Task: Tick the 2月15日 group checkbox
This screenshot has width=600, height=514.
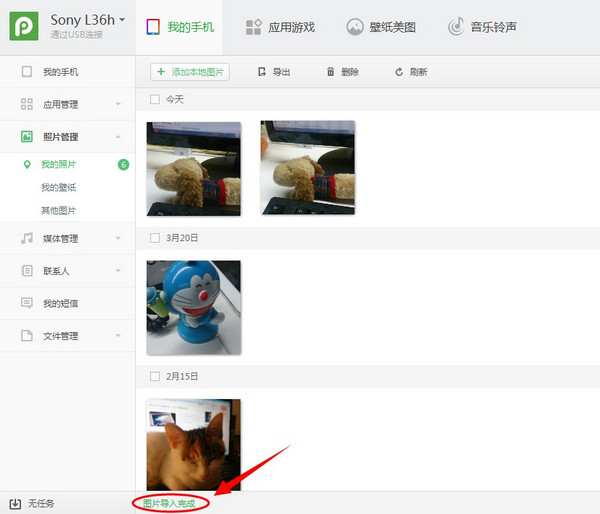Action: [x=155, y=377]
